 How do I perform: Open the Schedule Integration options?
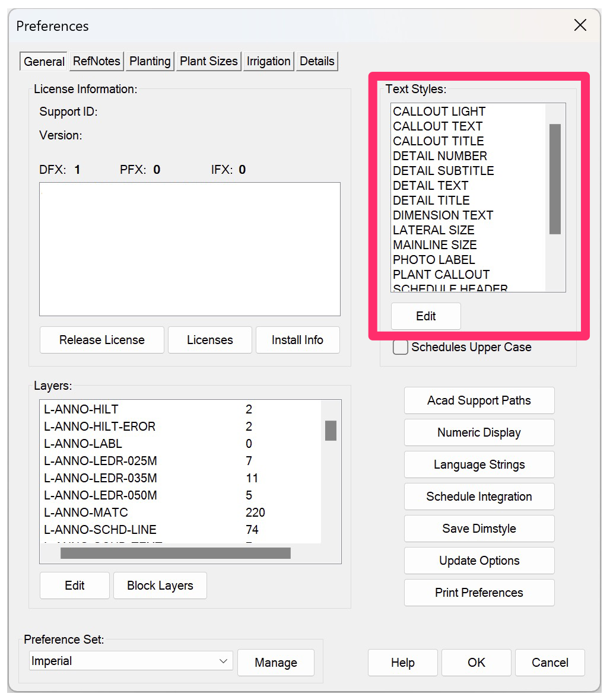(x=479, y=497)
